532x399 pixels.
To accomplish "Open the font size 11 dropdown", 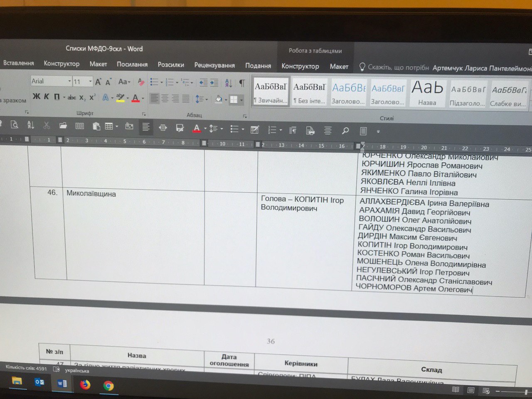I will tap(91, 81).
